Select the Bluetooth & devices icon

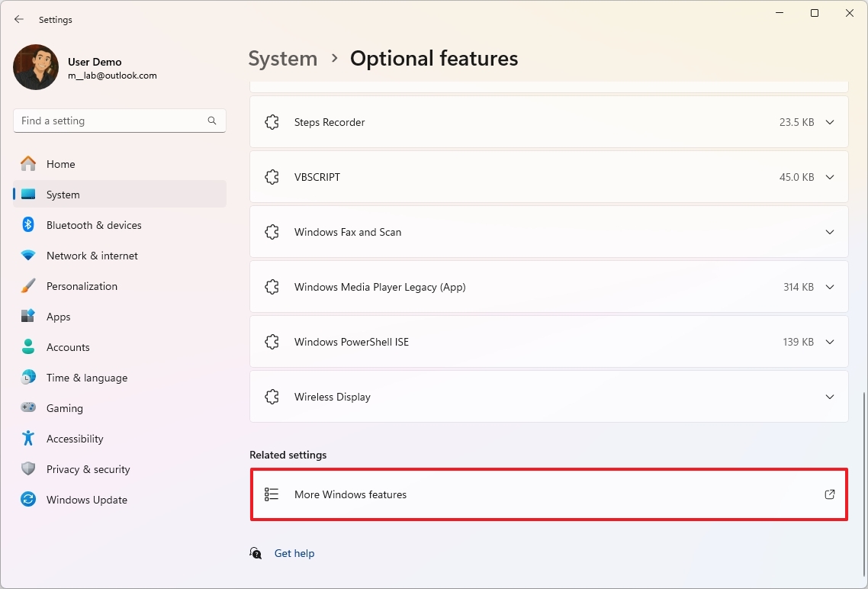coord(28,225)
